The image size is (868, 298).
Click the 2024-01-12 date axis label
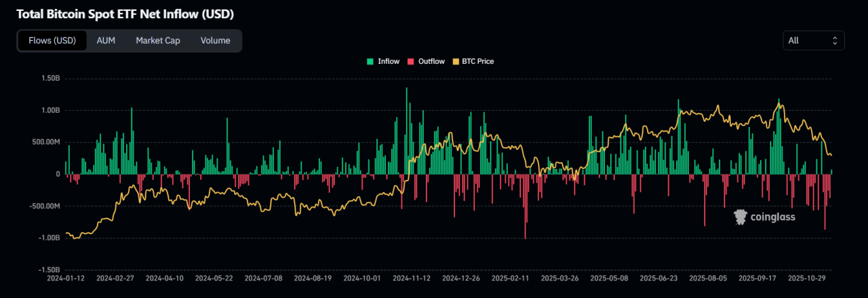[x=66, y=278]
